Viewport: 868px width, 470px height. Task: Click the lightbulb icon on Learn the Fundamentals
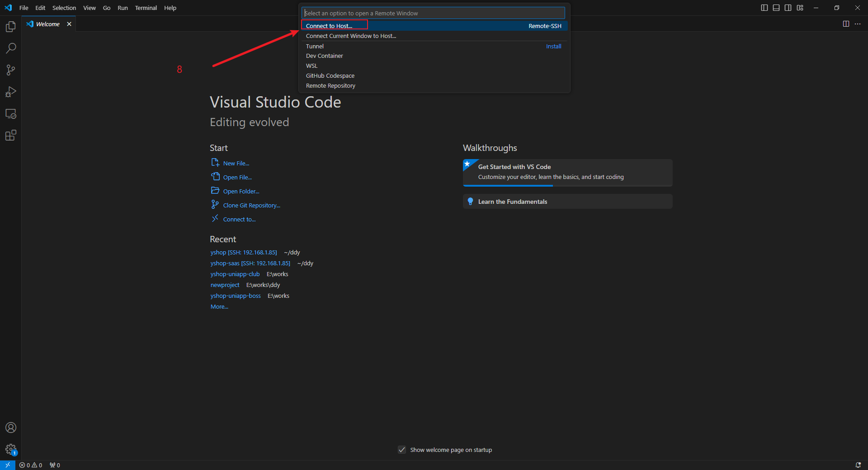click(470, 202)
